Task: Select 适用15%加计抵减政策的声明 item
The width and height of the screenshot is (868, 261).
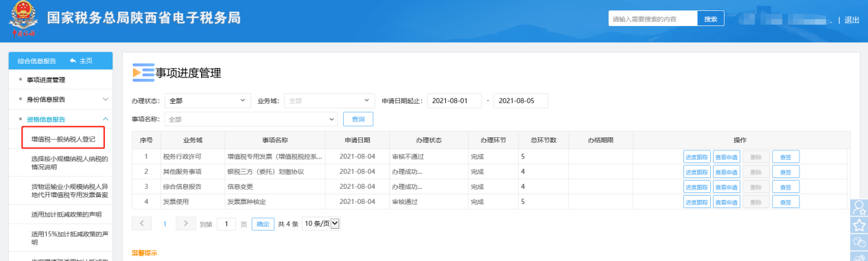Action: (69, 238)
